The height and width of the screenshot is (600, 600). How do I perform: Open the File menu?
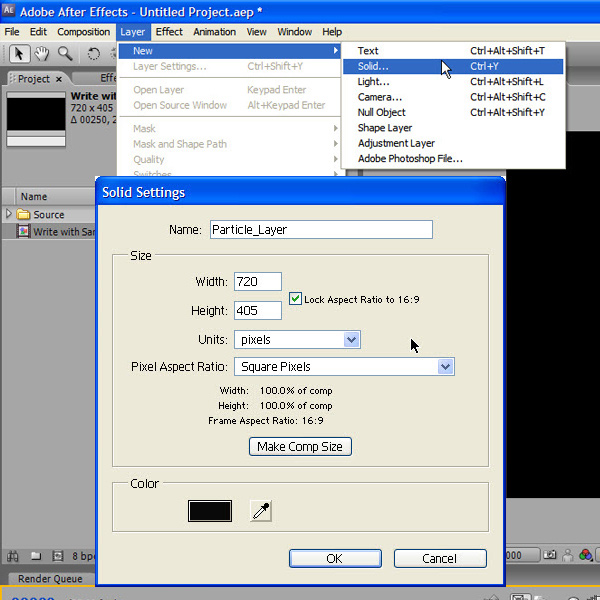(x=12, y=32)
